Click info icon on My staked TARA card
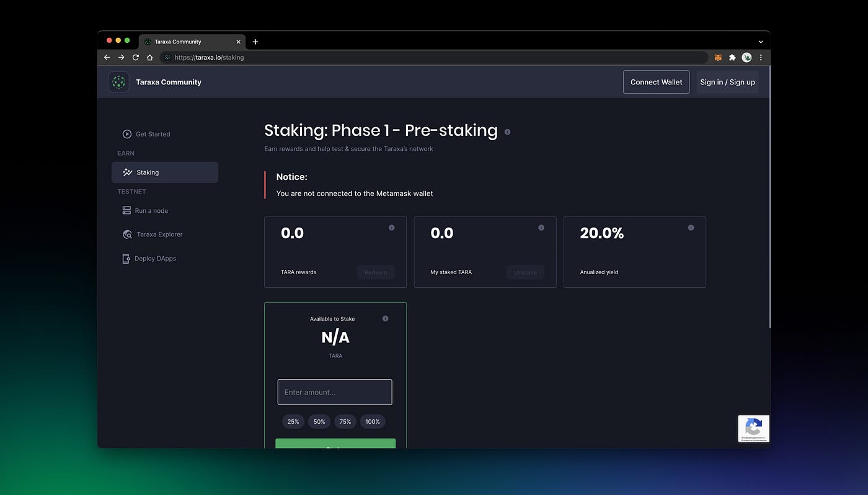 click(x=541, y=228)
